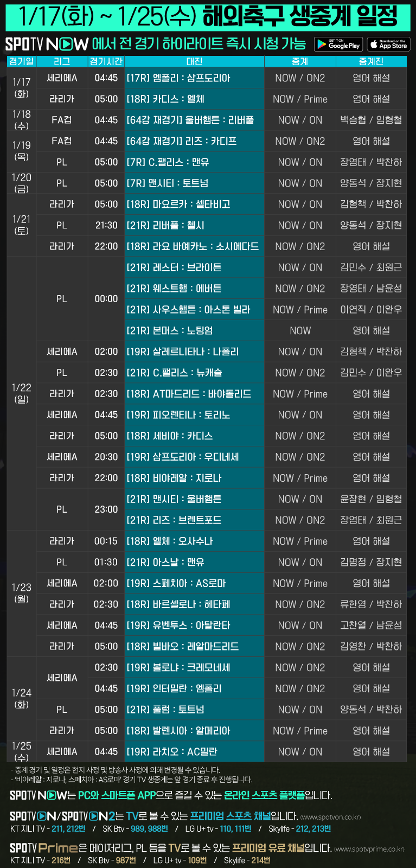This screenshot has width=416, height=868.
Task: Click the 대진 column header
Action: point(194,61)
